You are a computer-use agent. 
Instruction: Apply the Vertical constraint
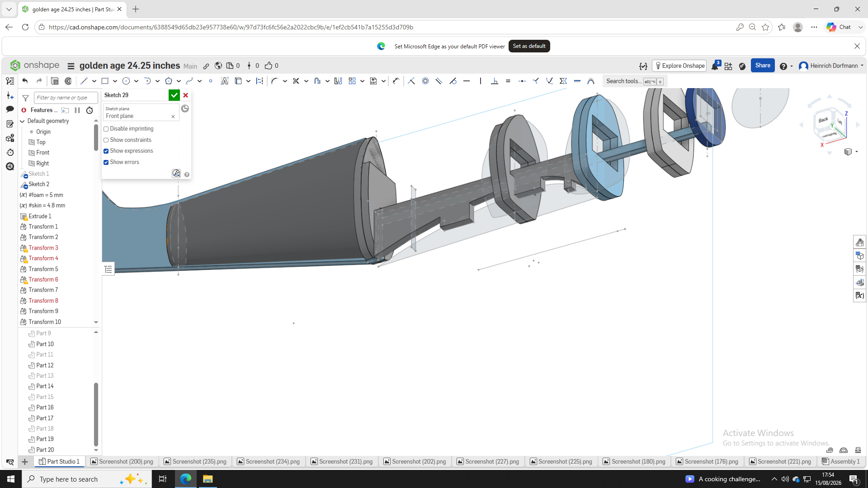tap(481, 81)
